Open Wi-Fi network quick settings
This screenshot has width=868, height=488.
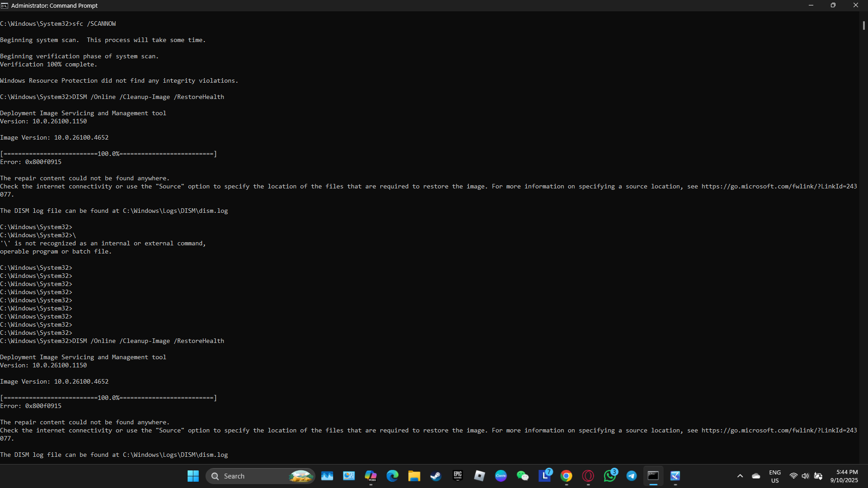click(793, 476)
